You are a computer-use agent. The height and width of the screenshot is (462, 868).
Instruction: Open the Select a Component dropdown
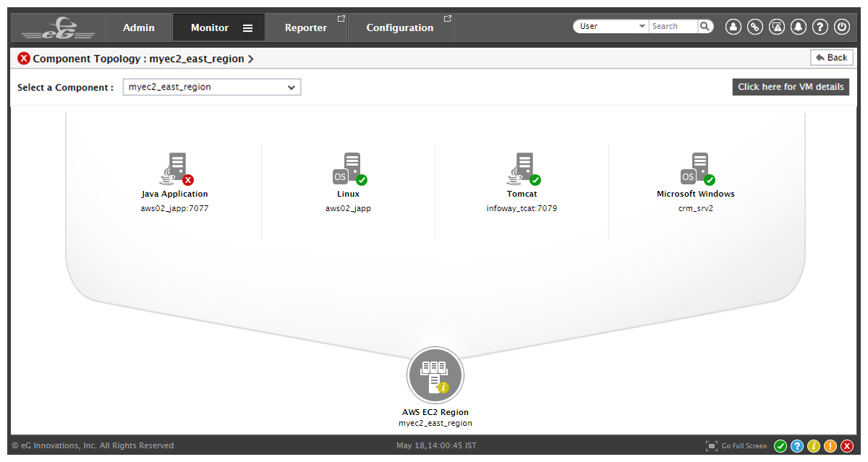(x=212, y=87)
